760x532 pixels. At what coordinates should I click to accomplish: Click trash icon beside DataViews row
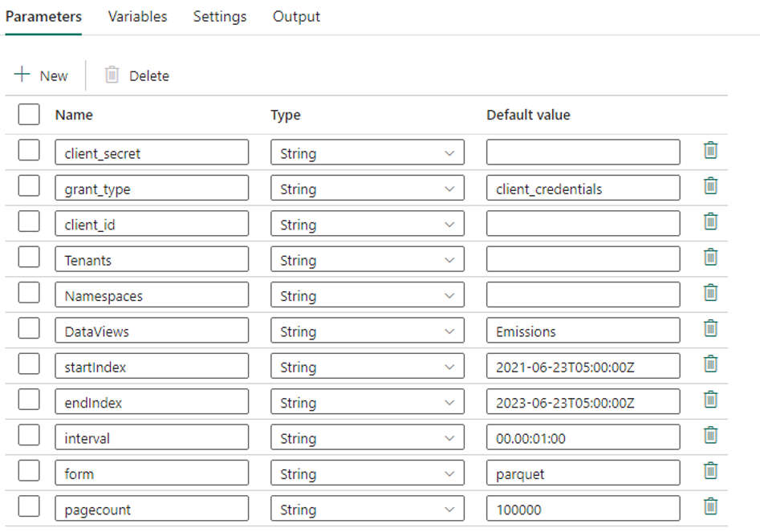click(x=710, y=328)
